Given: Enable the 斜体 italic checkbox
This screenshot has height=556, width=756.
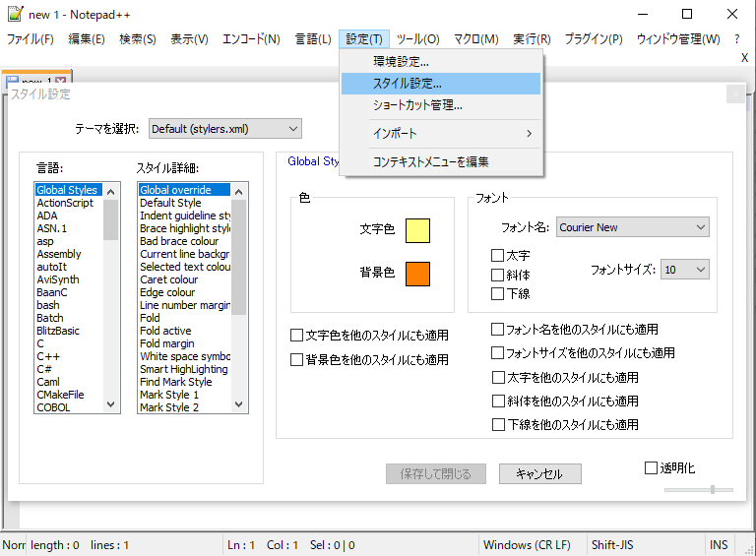Looking at the screenshot, I should pos(510,276).
